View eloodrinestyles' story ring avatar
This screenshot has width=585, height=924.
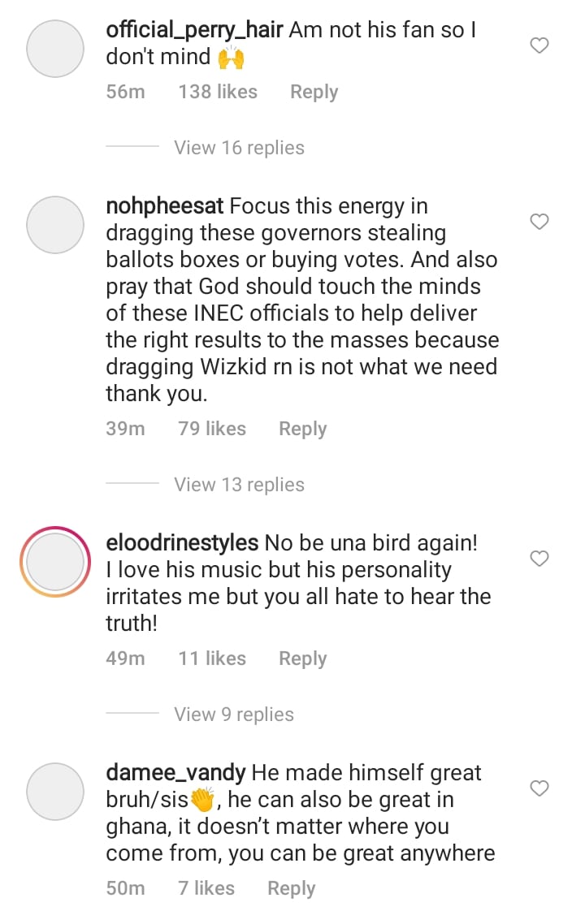tap(55, 562)
